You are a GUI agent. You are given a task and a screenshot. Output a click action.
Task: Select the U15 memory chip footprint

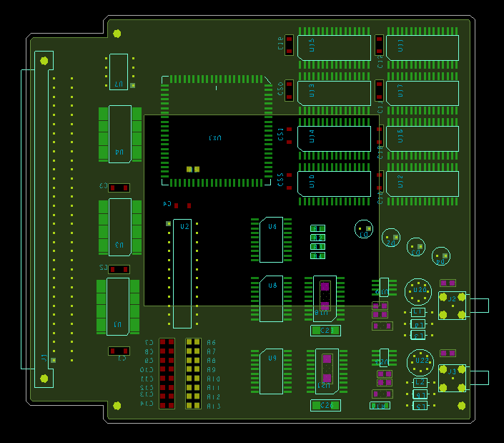pyautogui.click(x=335, y=48)
